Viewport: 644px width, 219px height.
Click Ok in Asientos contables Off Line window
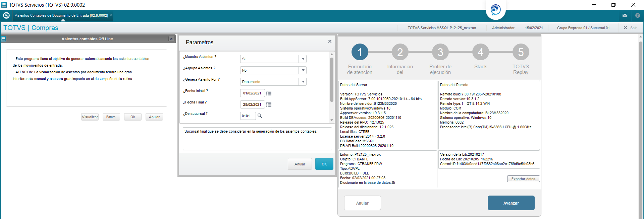tap(133, 117)
